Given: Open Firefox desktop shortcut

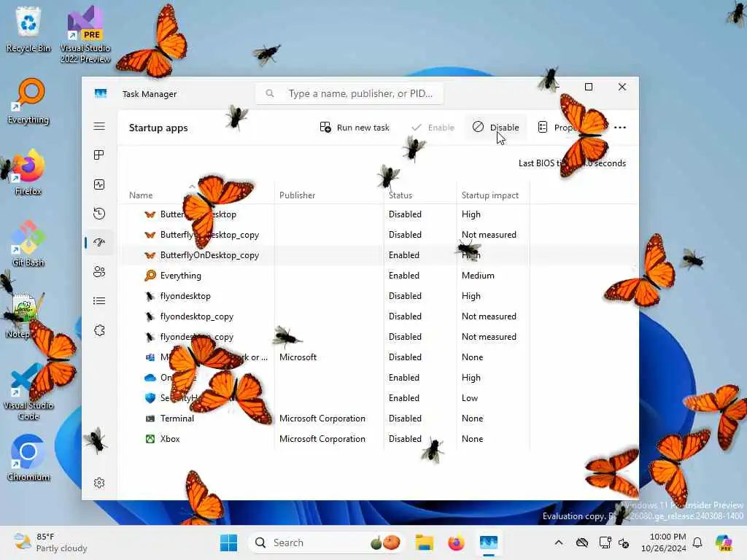Looking at the screenshot, I should click(x=28, y=172).
